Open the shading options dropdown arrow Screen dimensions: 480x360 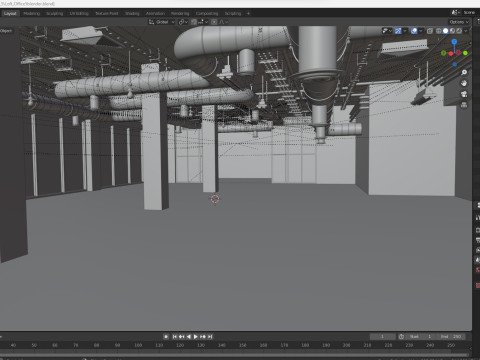point(466,31)
